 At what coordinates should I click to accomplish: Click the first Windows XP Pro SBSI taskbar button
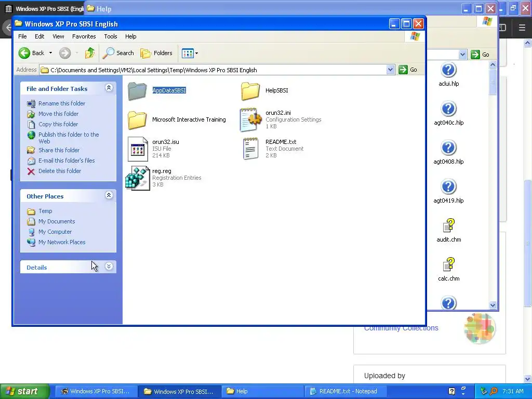pos(96,391)
